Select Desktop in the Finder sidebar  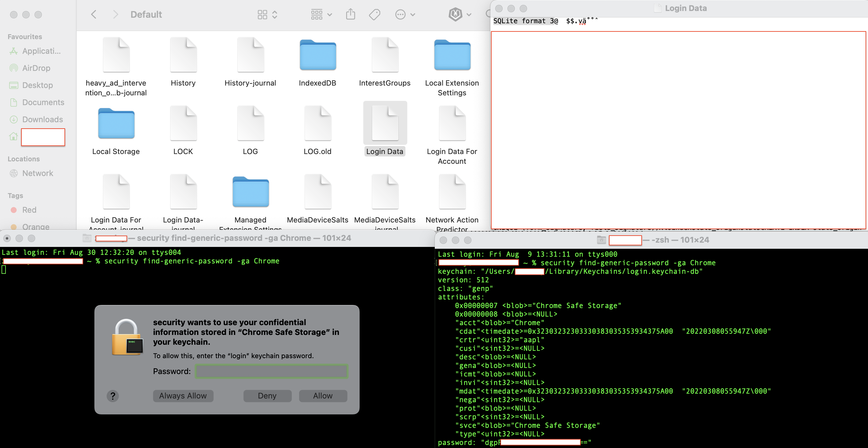[31, 85]
